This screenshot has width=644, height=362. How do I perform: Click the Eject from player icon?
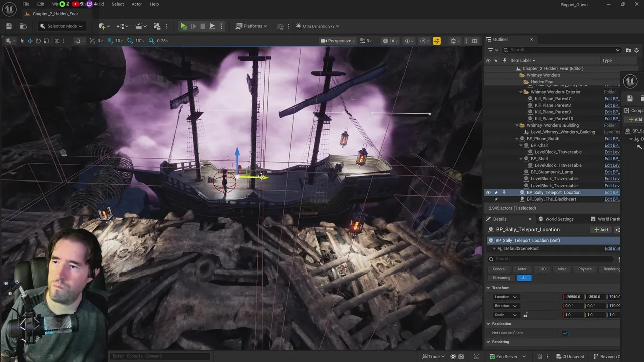(x=212, y=26)
